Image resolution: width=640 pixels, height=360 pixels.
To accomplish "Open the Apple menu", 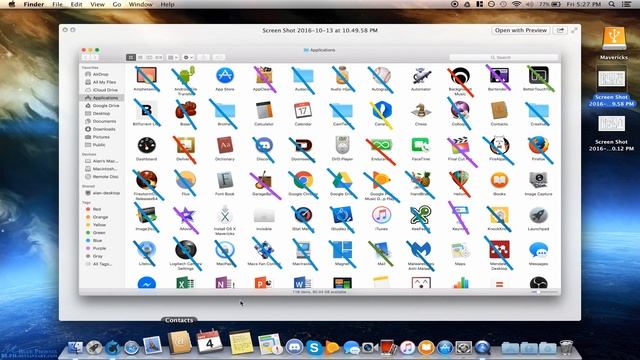I will [x=12, y=4].
